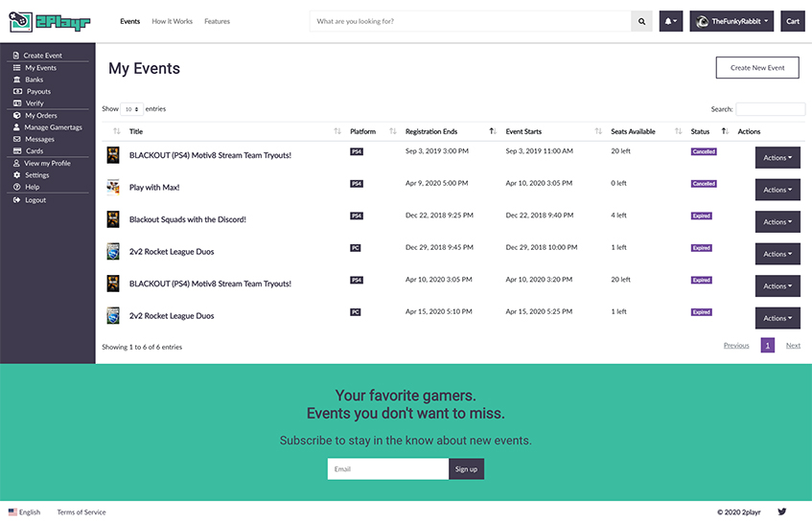
Task: Expand TheFunkyRabbit user account menu
Action: (x=731, y=21)
